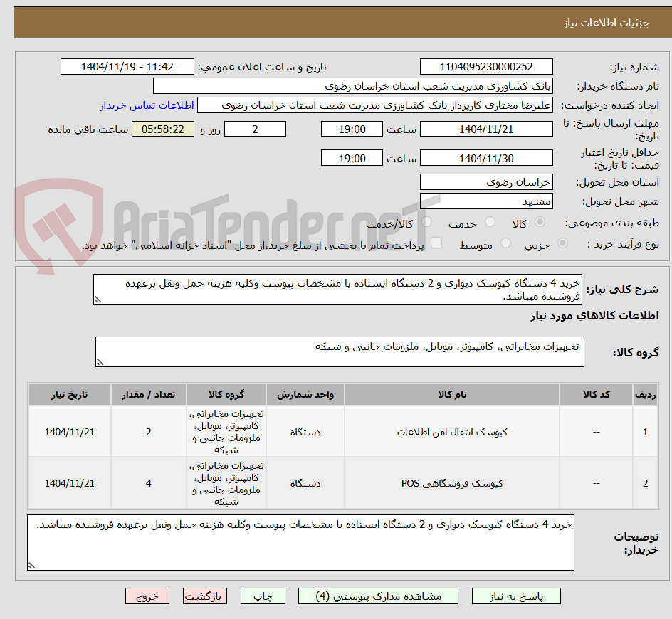Click the پاسخ به نیاز button

coord(516,596)
